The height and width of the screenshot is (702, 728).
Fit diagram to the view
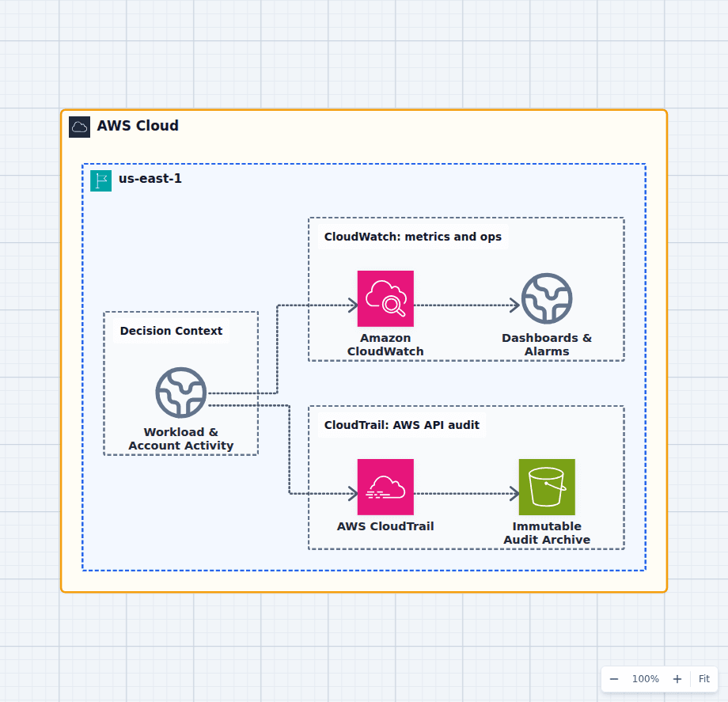[703, 679]
